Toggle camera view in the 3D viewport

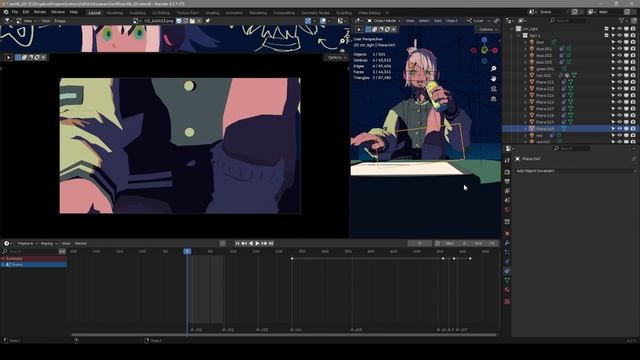click(x=493, y=89)
